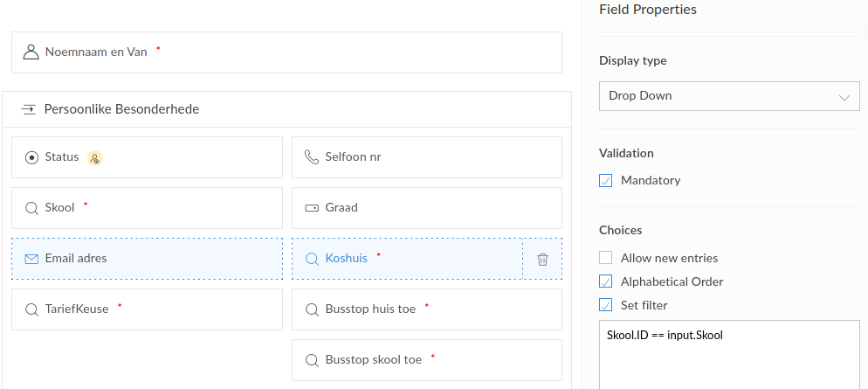Click the radio icon in Status field
The height and width of the screenshot is (389, 868).
click(x=31, y=157)
